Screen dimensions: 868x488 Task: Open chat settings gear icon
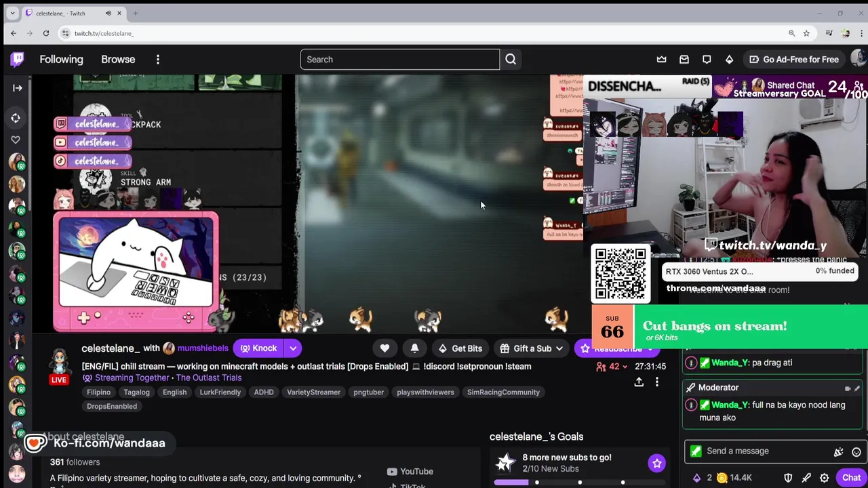tap(824, 478)
